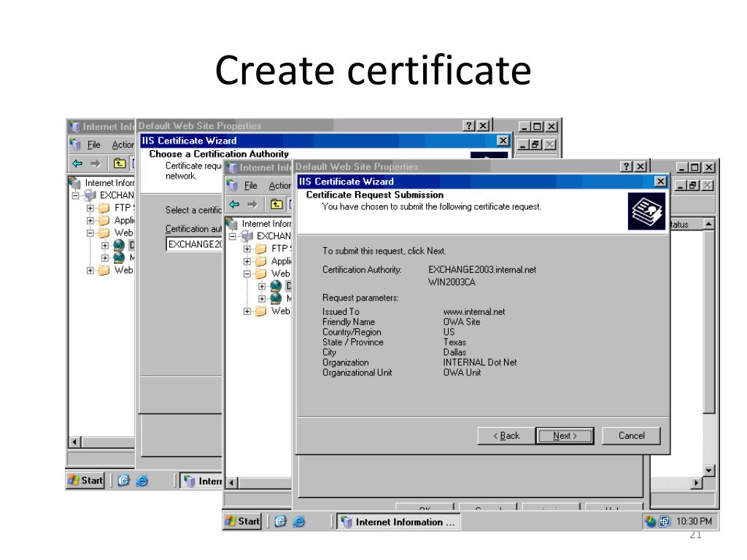
Task: Click the D web site globe icon in the front tree
Action: coord(276,286)
